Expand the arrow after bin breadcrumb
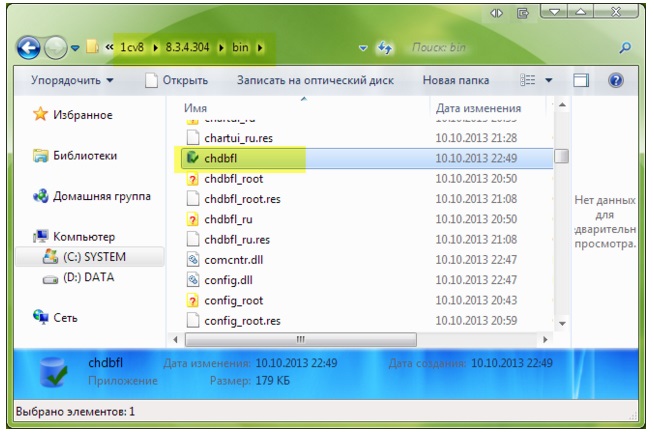This screenshot has width=654, height=435. point(260,48)
